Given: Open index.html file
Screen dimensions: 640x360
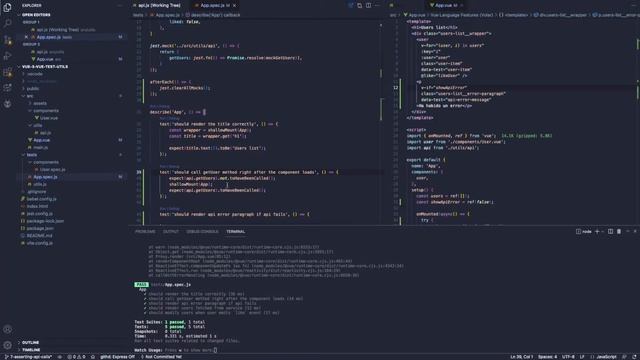Looking at the screenshot, I should tap(37, 206).
